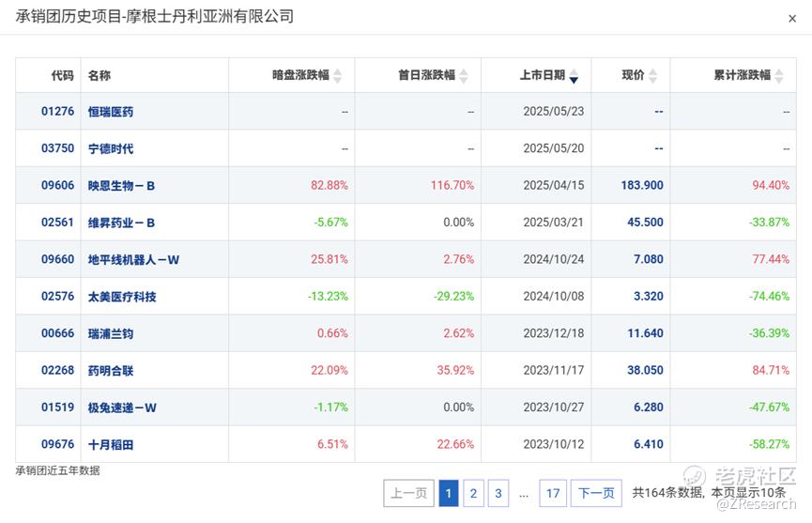Sort by 现价 column arrows
This screenshot has width=812, height=523.
pos(652,76)
